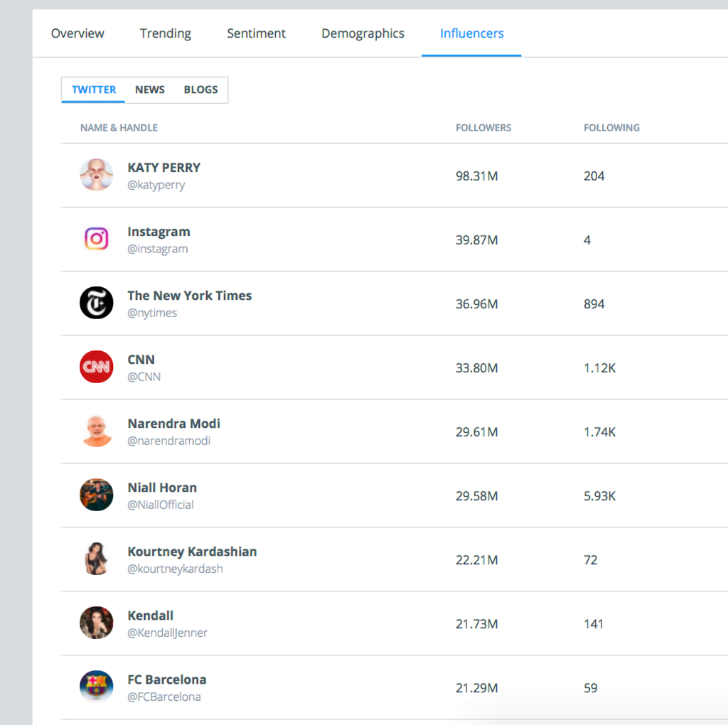Click the NAME & HANDLE column header
Viewport: 728px width, 725px height.
(x=119, y=128)
